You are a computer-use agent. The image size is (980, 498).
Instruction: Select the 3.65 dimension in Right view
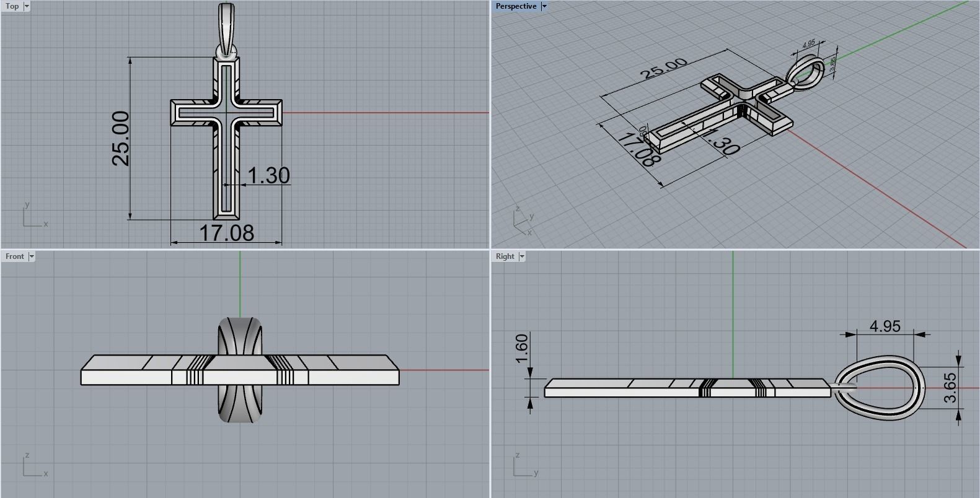pos(950,387)
